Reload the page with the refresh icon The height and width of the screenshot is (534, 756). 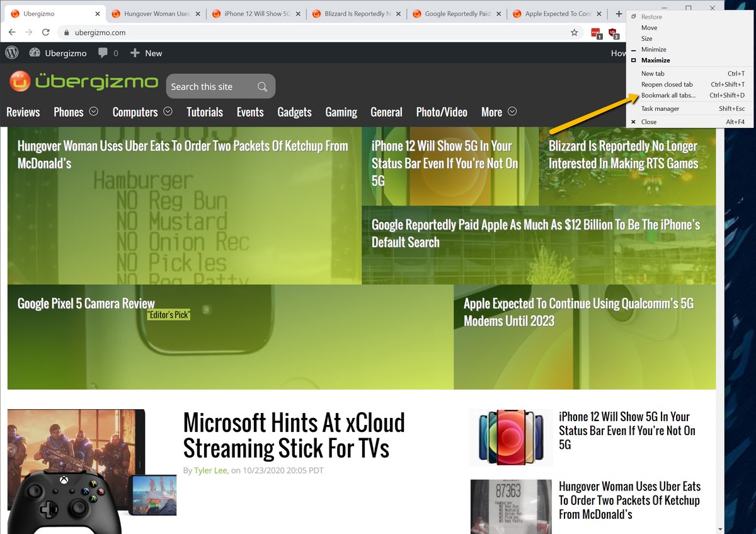coord(45,32)
